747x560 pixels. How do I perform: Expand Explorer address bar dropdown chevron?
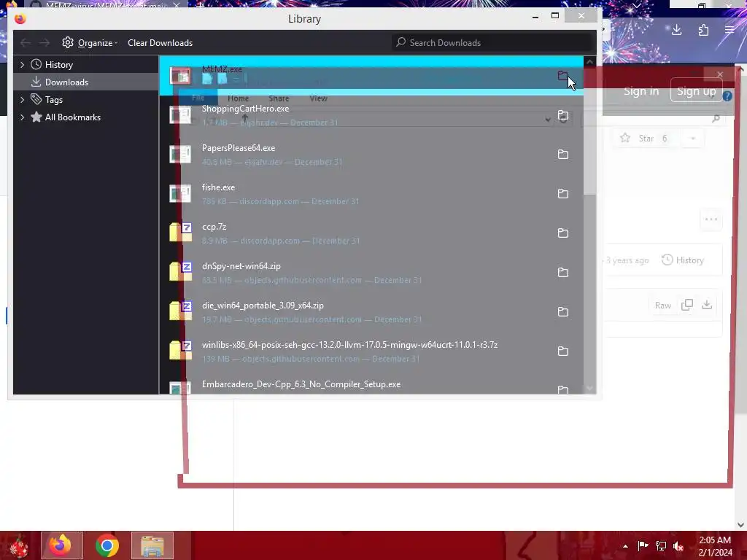pyautogui.click(x=548, y=120)
